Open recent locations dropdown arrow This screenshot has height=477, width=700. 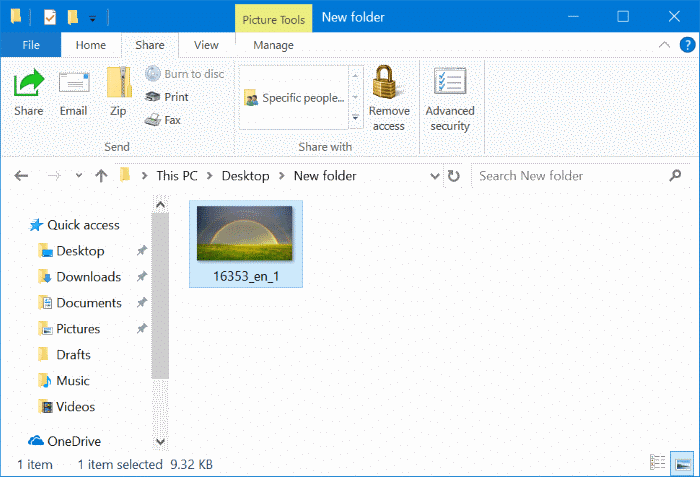79,176
